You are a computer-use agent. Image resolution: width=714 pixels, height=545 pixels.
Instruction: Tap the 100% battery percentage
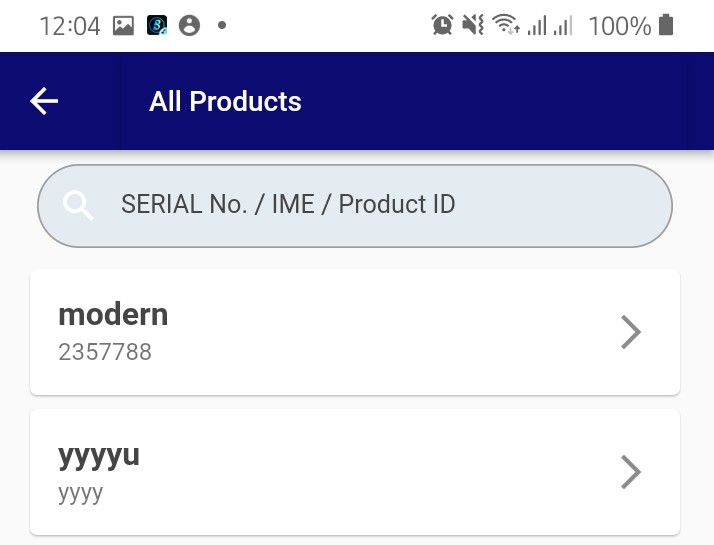(620, 26)
